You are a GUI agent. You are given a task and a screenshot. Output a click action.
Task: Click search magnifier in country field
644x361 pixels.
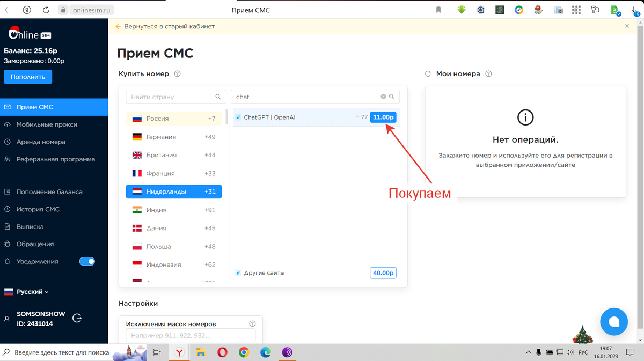click(218, 97)
